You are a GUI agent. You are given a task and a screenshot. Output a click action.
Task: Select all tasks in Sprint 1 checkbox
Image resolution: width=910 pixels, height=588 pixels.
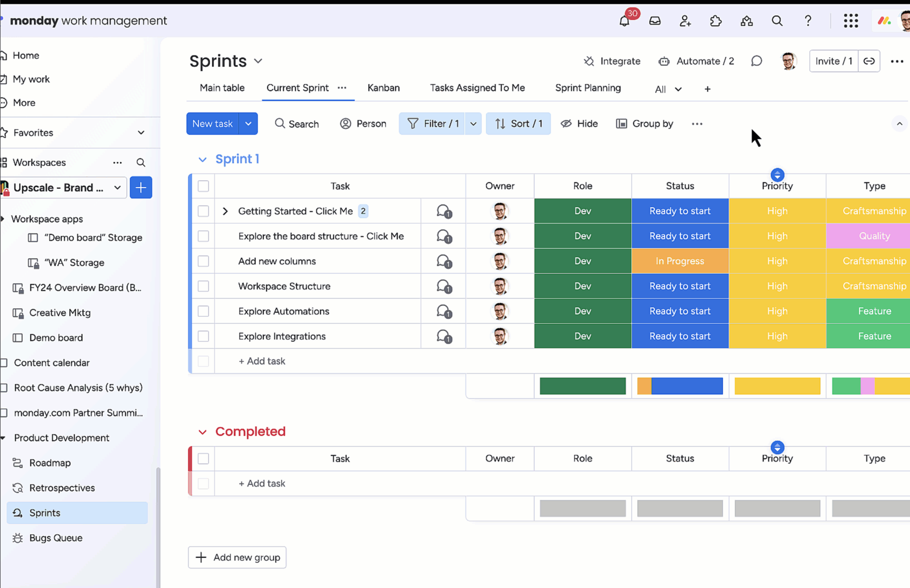203,186
